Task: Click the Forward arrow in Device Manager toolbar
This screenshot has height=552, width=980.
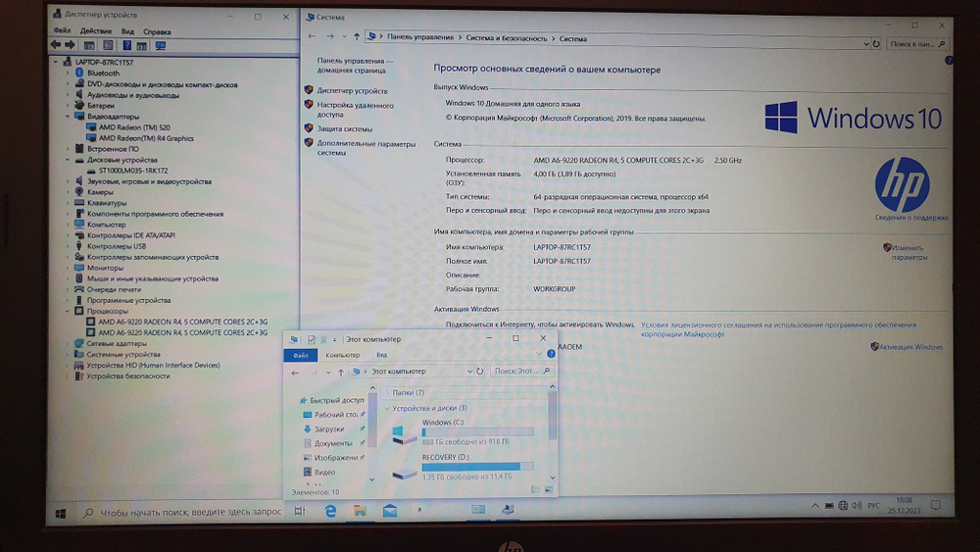Action: [x=70, y=45]
